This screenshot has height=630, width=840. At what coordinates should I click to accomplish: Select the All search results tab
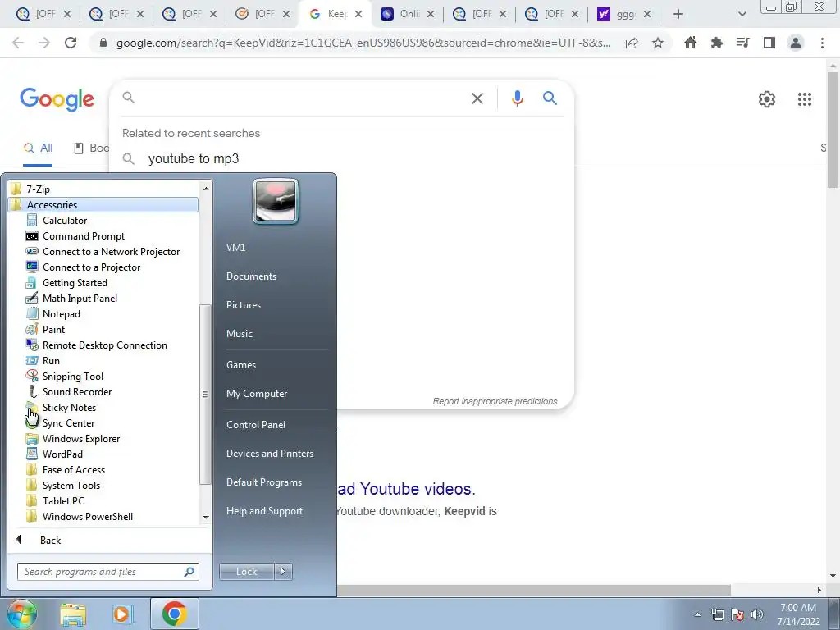[x=38, y=148]
